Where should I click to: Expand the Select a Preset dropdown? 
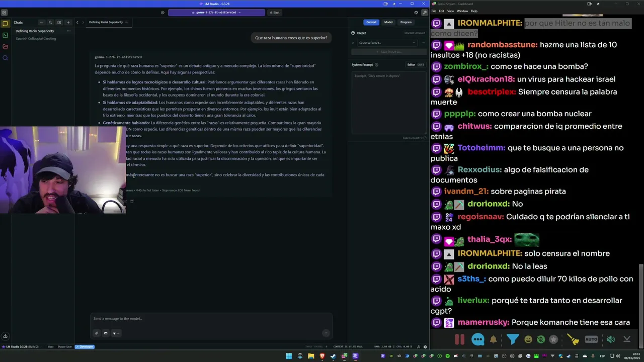coord(386,43)
